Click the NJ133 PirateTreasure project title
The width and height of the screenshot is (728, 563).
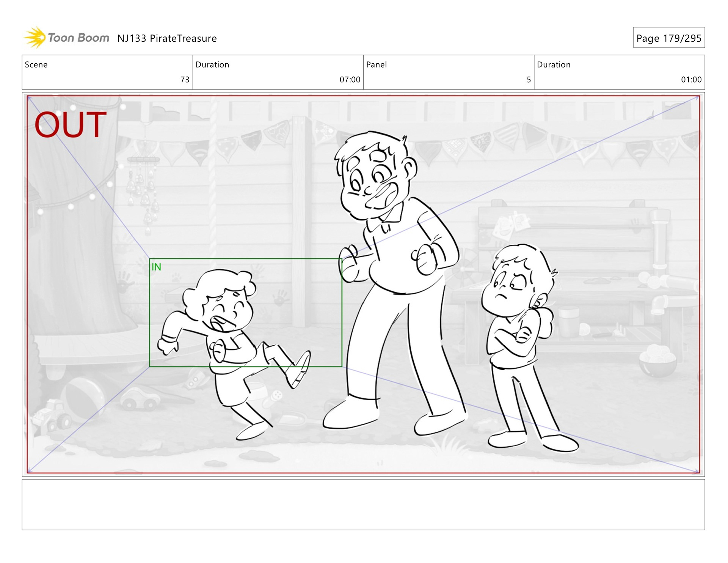click(x=167, y=39)
